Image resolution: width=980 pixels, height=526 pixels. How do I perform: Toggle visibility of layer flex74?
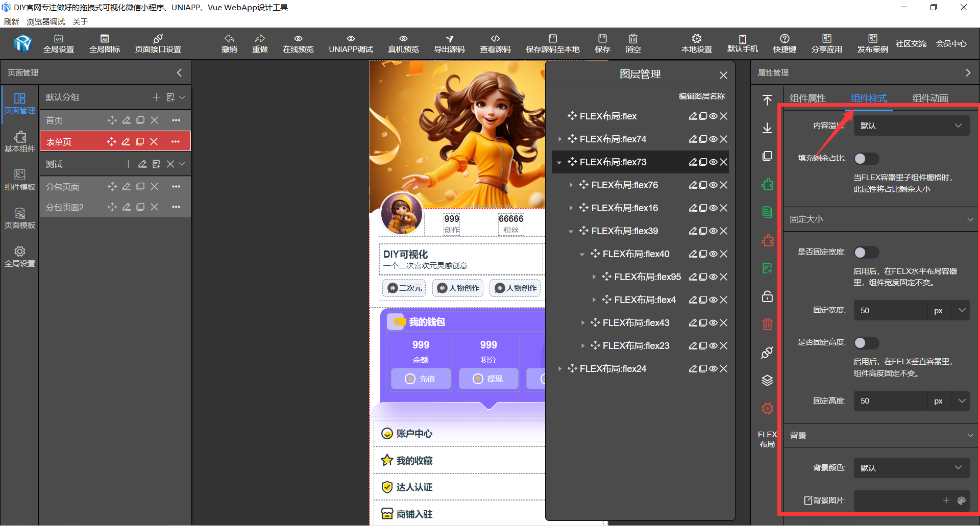point(713,139)
